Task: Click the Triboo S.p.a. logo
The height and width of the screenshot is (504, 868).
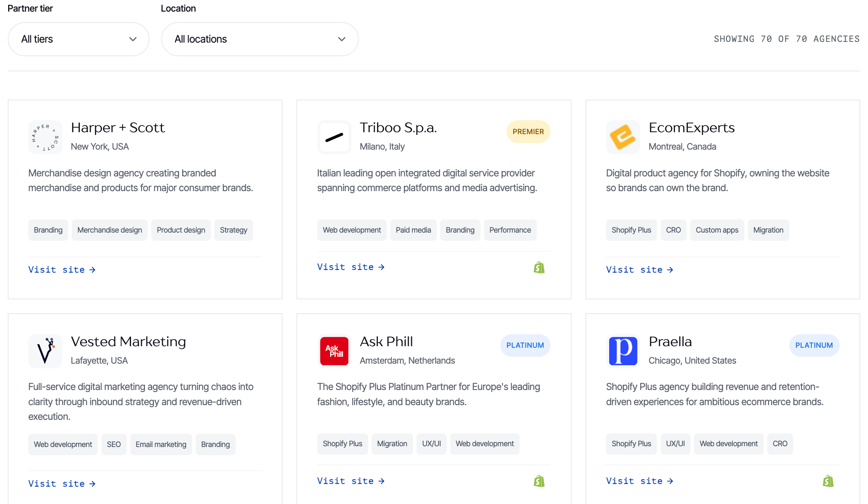Action: tap(334, 137)
